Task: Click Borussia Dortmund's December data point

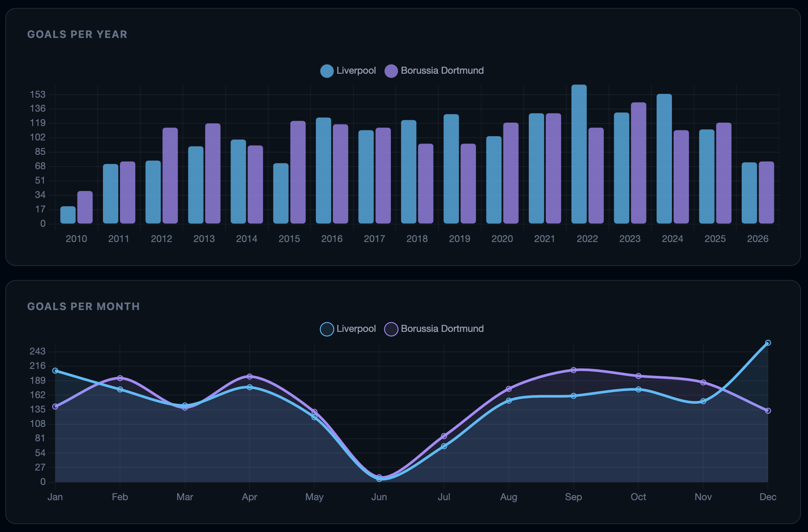Action: coord(768,411)
